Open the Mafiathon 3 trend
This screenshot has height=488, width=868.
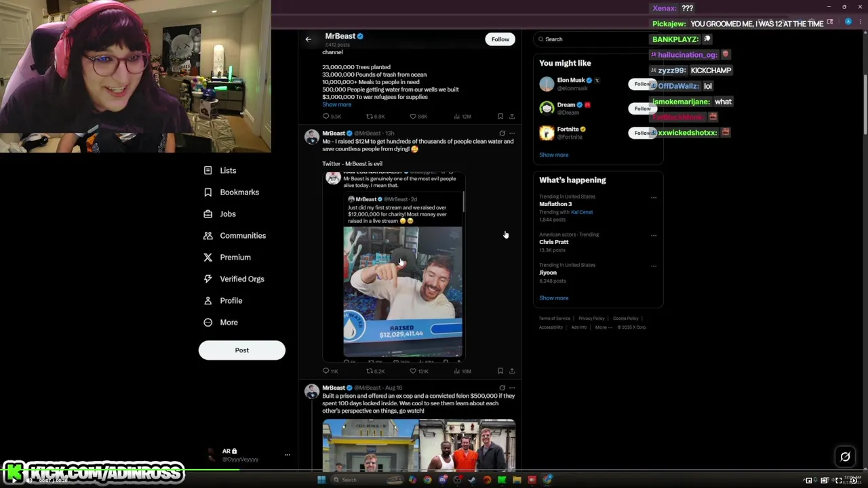[555, 204]
